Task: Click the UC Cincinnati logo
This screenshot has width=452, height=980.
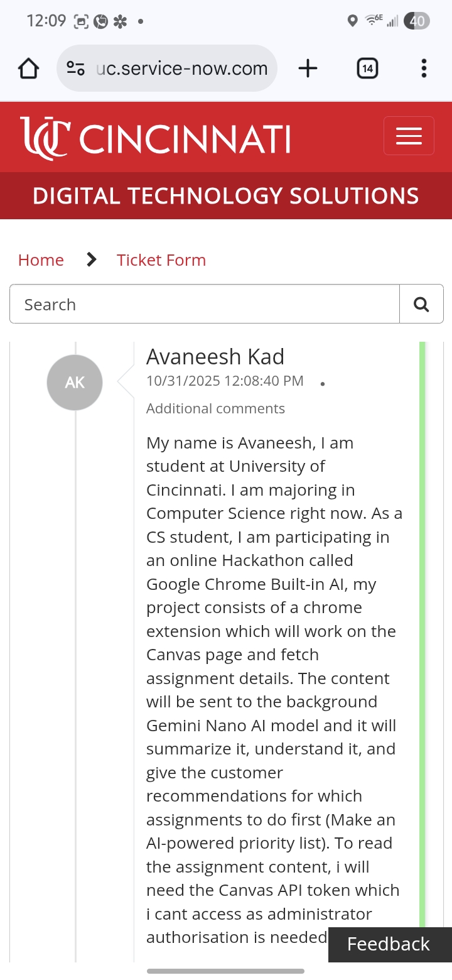Action: tap(156, 136)
